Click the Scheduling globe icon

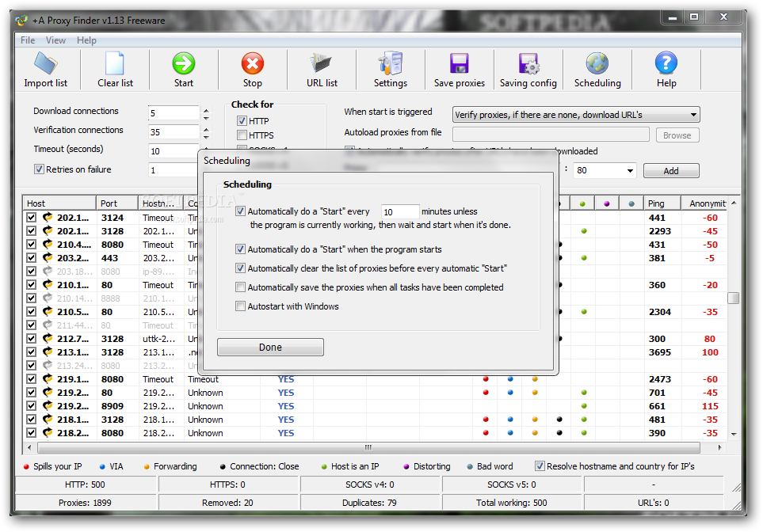coord(597,63)
